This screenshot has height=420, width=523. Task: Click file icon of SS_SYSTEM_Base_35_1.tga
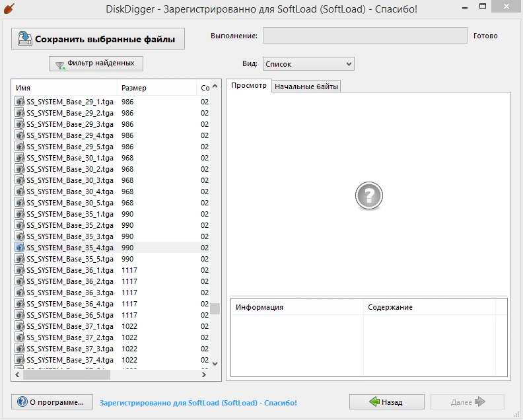[20, 214]
